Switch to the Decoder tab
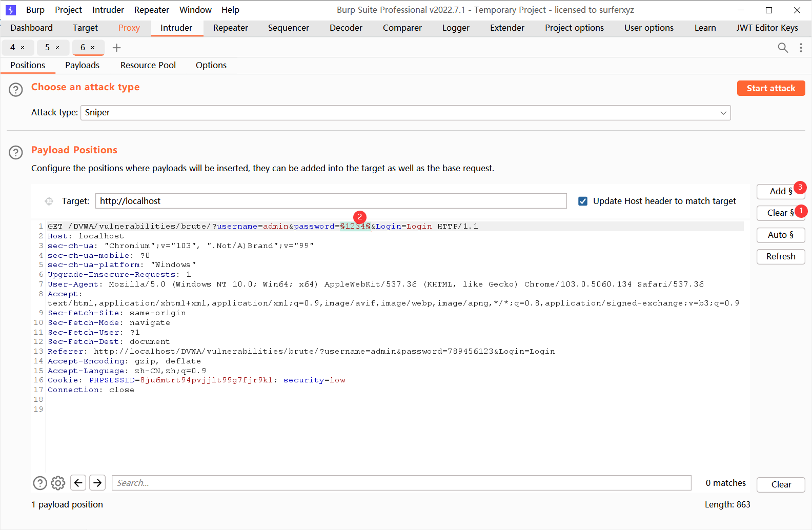 pos(346,28)
